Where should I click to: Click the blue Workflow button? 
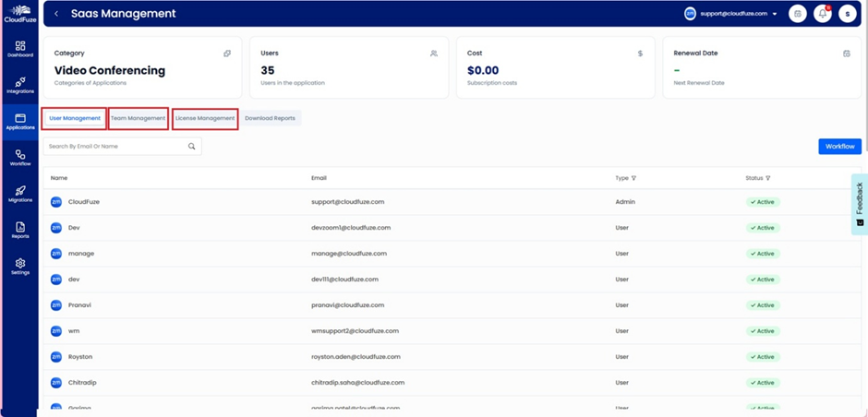839,147
